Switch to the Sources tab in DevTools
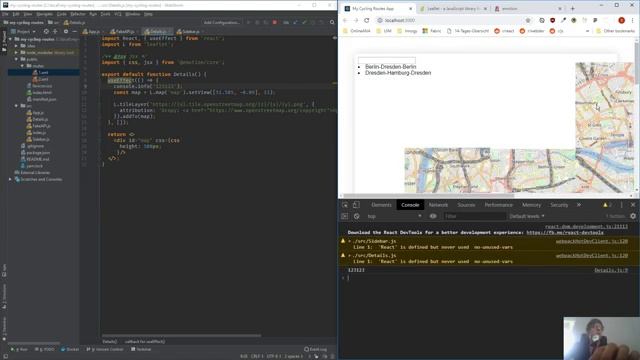640x360 pixels. (466, 205)
